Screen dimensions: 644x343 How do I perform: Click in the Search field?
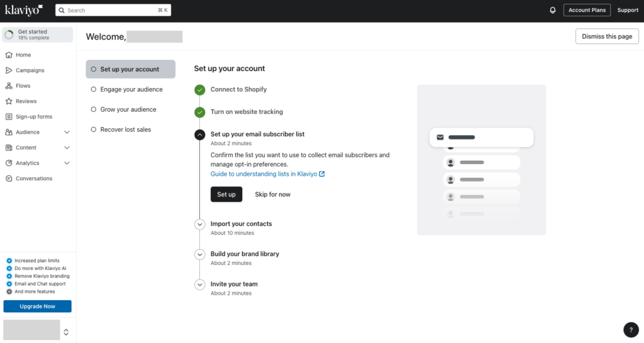click(x=113, y=10)
